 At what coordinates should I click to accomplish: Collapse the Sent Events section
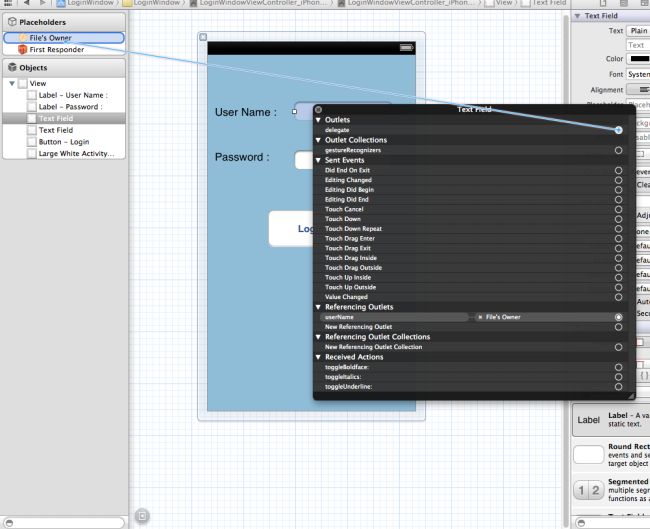318,160
